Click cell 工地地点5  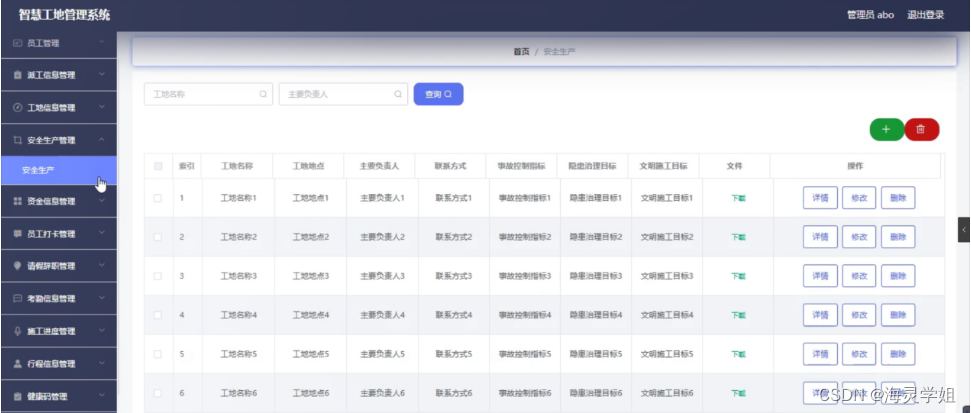click(311, 354)
